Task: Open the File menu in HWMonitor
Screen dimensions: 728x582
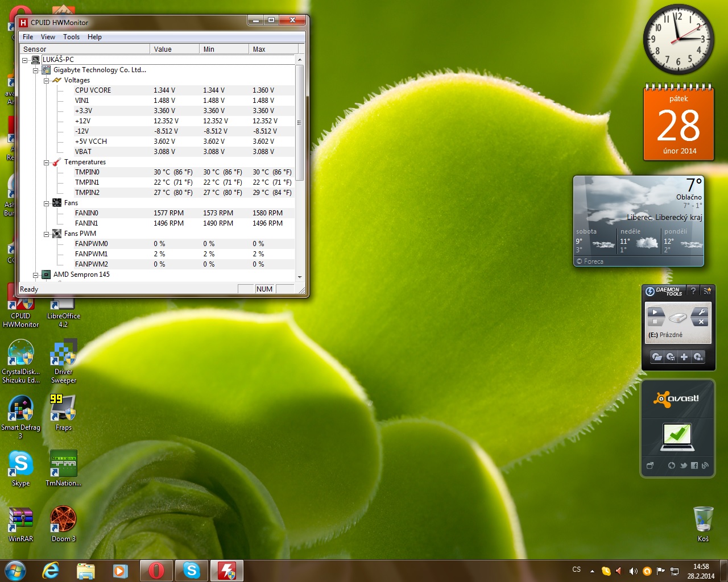Action: point(28,37)
